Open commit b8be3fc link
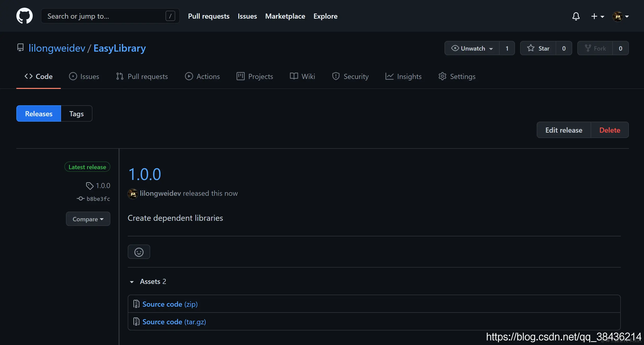This screenshot has width=644, height=345. pos(98,199)
